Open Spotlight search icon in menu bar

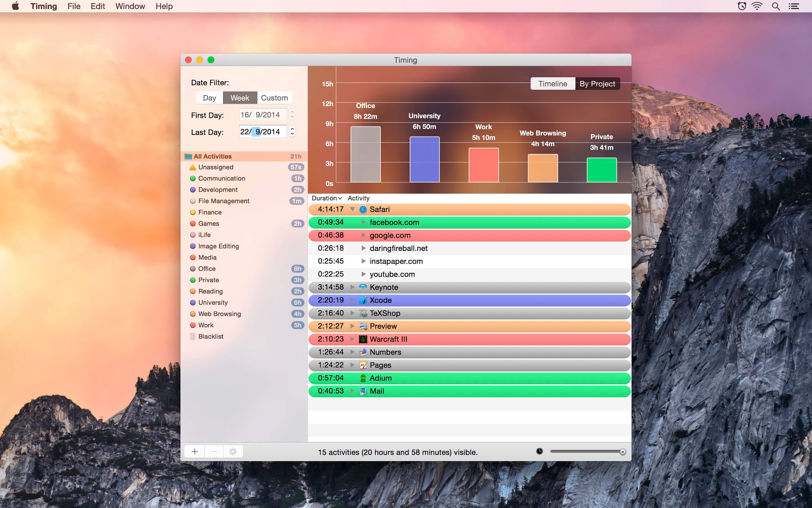(x=775, y=6)
